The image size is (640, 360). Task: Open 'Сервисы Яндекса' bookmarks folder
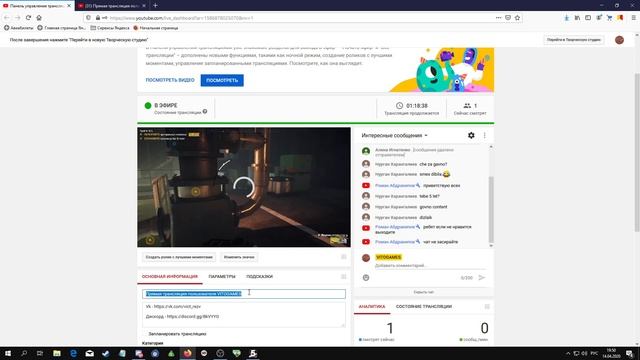click(x=110, y=28)
